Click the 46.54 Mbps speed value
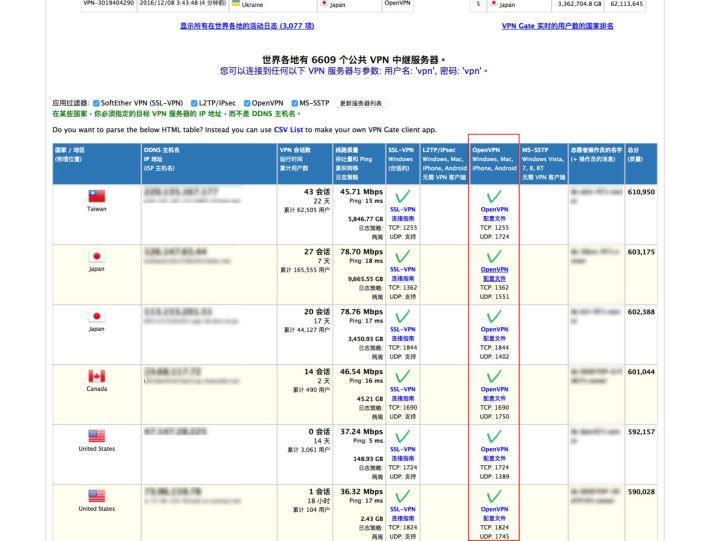This screenshot has height=541, width=710. pyautogui.click(x=361, y=372)
